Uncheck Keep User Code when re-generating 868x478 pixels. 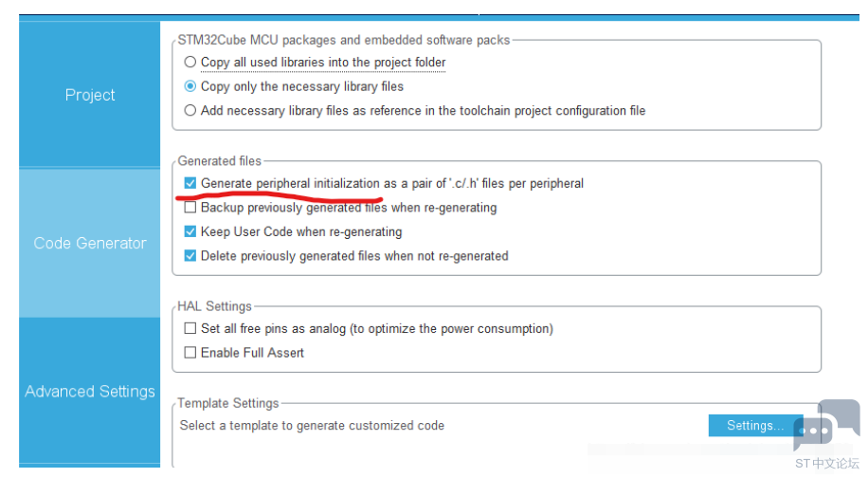tap(190, 232)
